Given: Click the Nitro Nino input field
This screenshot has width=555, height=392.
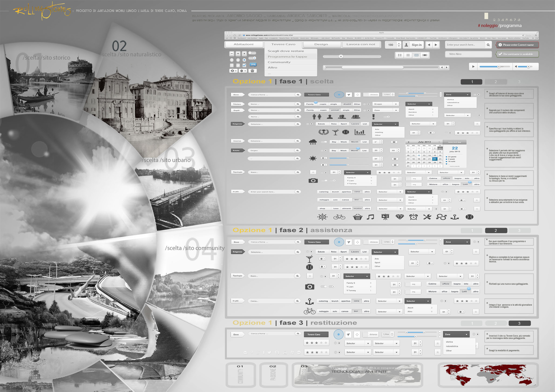Looking at the screenshot, I should click(x=468, y=54).
